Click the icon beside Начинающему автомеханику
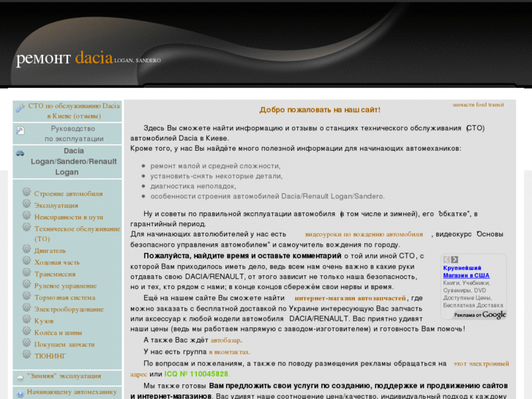532x399 pixels. tap(20, 394)
